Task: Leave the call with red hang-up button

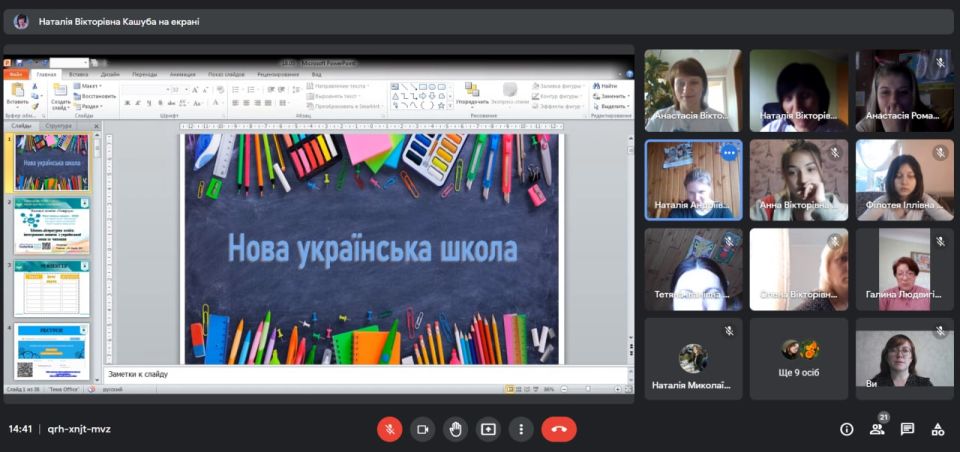Action: 559,429
